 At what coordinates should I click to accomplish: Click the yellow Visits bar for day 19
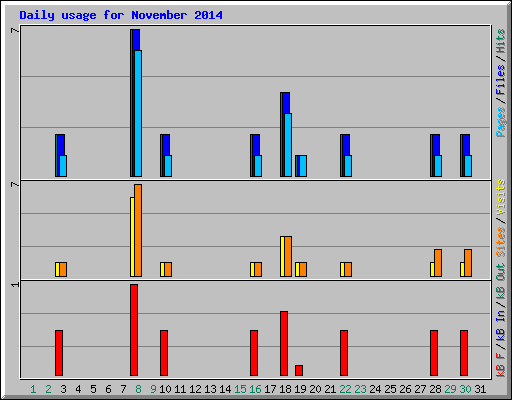297,269
